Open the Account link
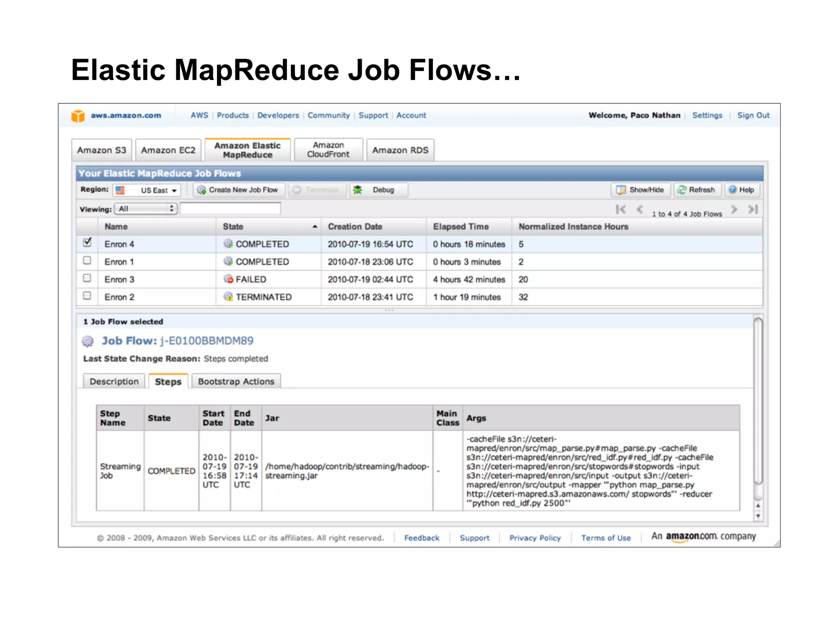This screenshot has height=630, width=840. (x=411, y=115)
